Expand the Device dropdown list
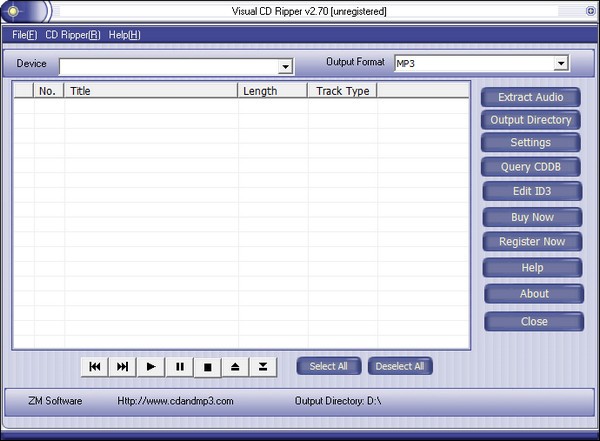This screenshot has height=441, width=600. coord(285,66)
